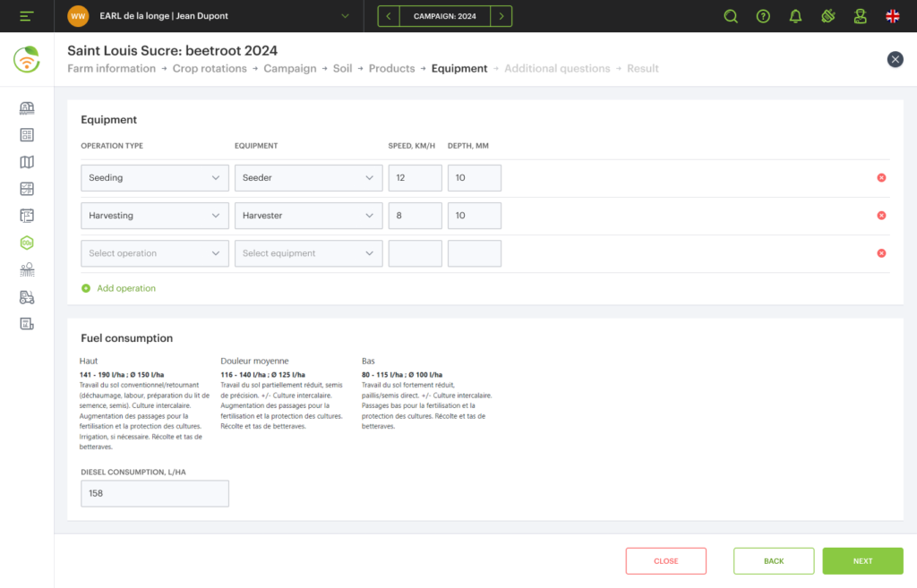Click the application logo
This screenshot has width=917, height=588.
[27, 59]
